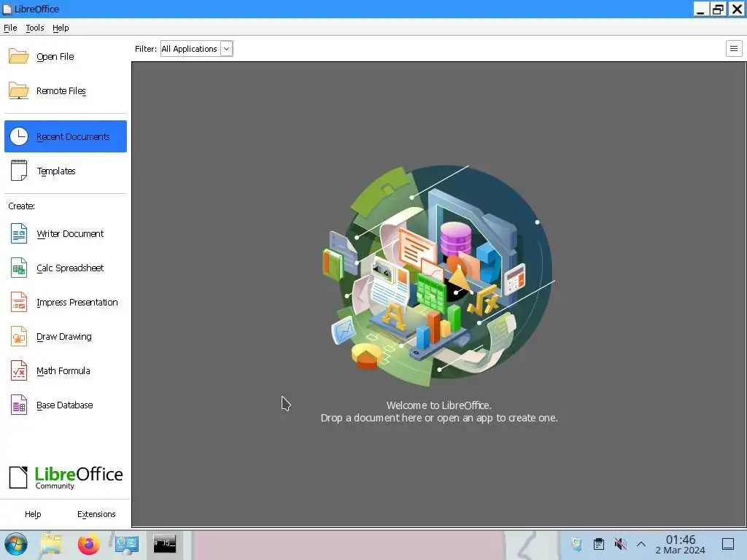Open the File menu
747x560 pixels.
click(x=10, y=28)
